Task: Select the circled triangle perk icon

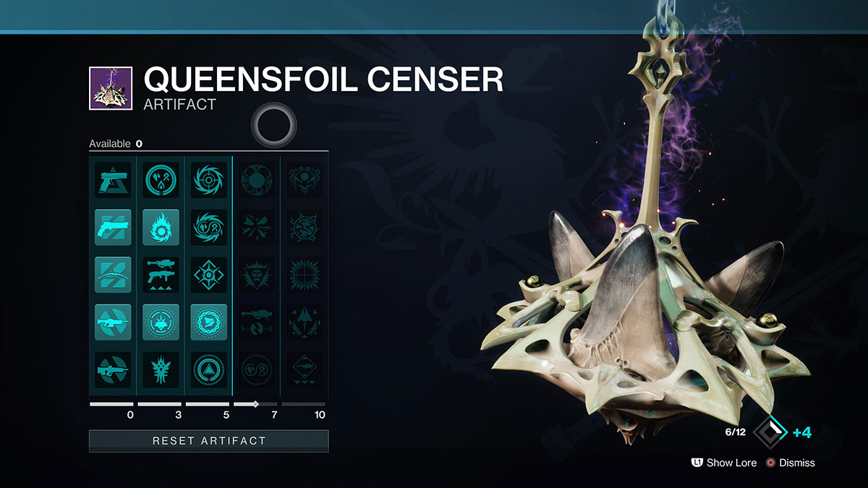Action: click(208, 369)
